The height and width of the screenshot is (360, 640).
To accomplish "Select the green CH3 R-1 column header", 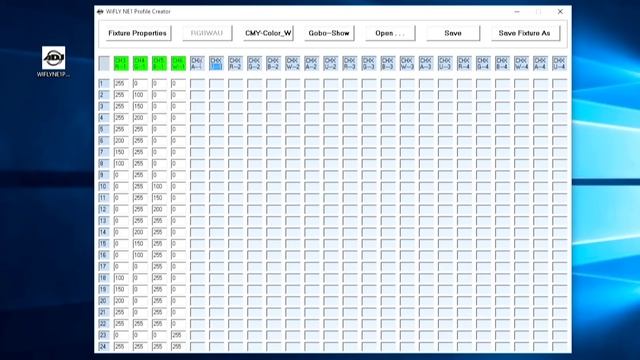I will (x=121, y=63).
